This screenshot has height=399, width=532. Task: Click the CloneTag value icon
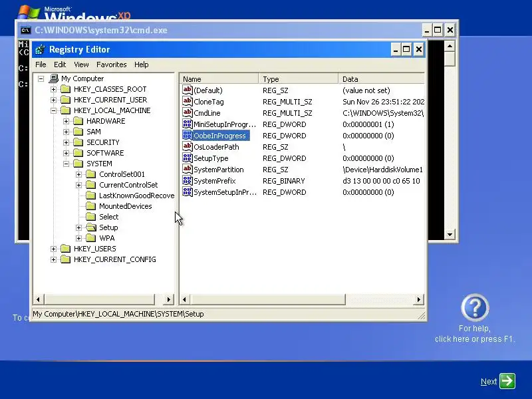[x=188, y=102]
